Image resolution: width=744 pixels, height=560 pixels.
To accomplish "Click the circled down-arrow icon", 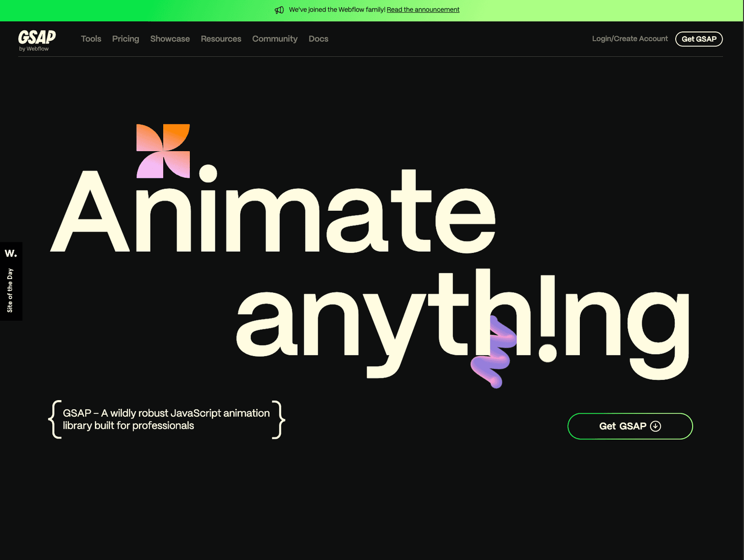I will tap(655, 426).
